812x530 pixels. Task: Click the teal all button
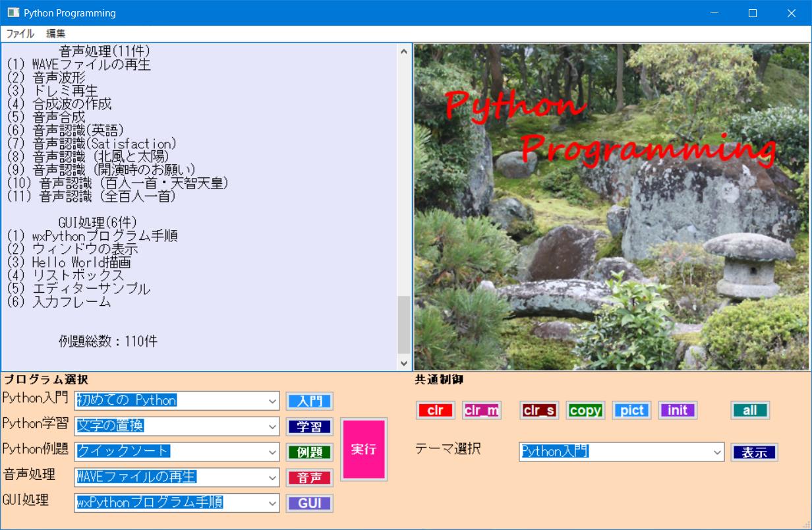(x=750, y=410)
